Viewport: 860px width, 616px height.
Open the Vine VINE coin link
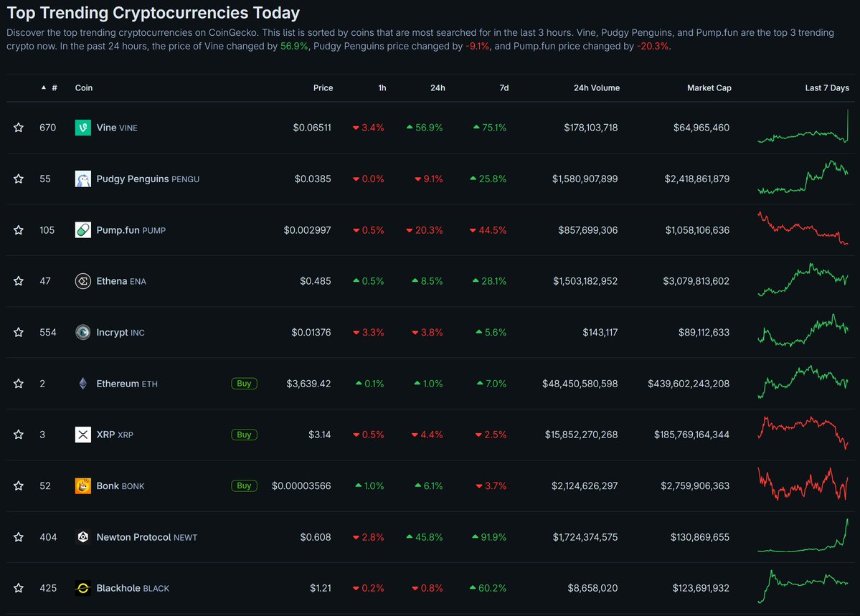coord(117,128)
